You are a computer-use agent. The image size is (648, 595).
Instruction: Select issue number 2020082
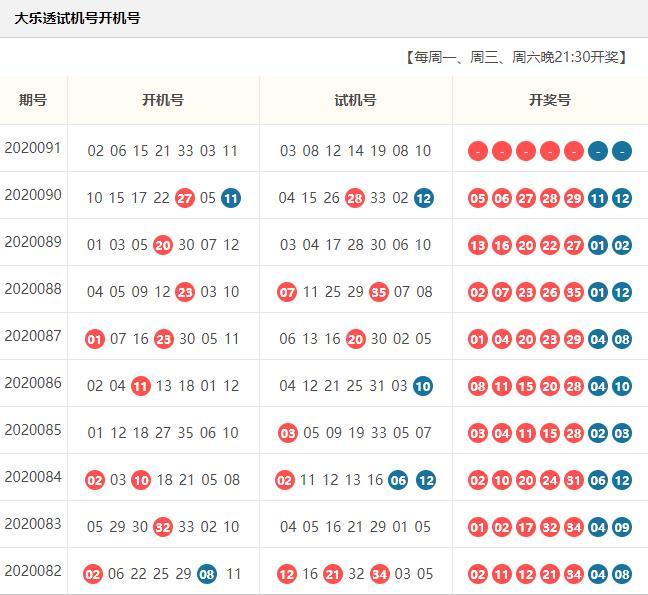pyautogui.click(x=33, y=571)
